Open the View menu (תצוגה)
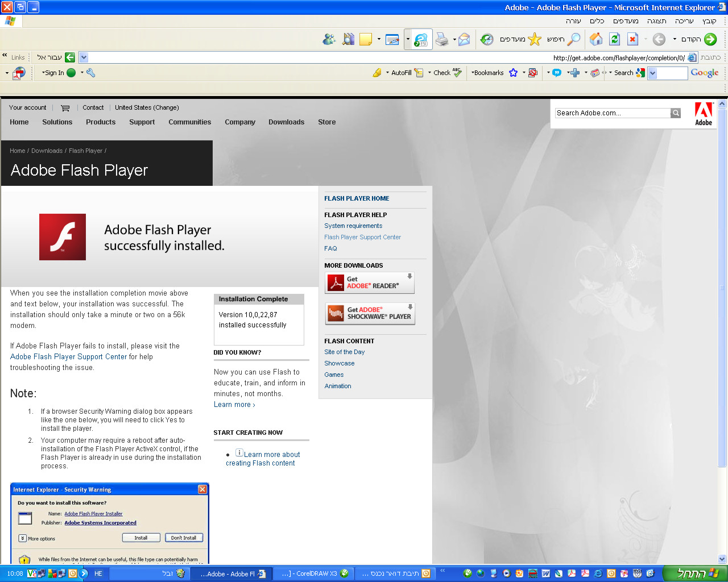This screenshot has width=728, height=582. pyautogui.click(x=657, y=21)
